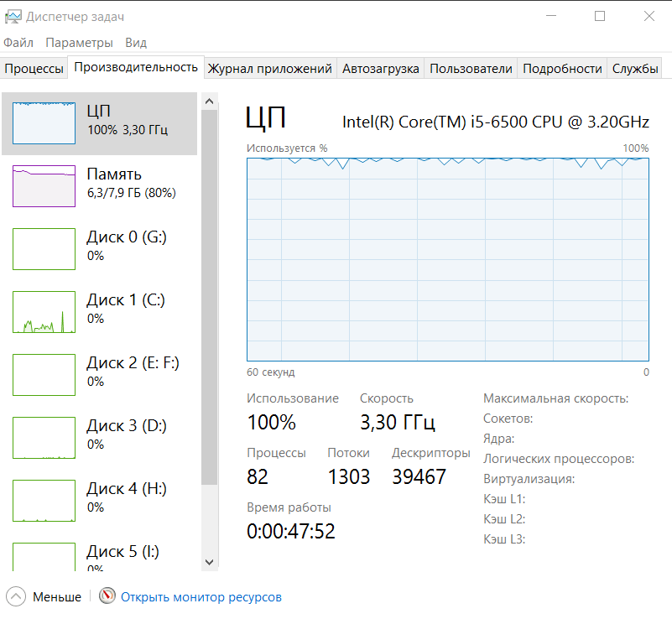Viewport: 672px width, 619px height.
Task: Click the Сокетов label
Action: point(508,419)
